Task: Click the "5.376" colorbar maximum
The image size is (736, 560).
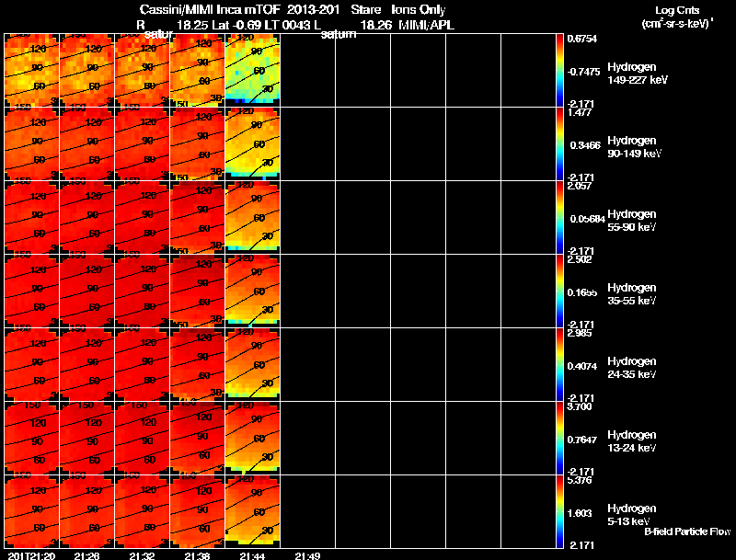Action: click(x=580, y=481)
